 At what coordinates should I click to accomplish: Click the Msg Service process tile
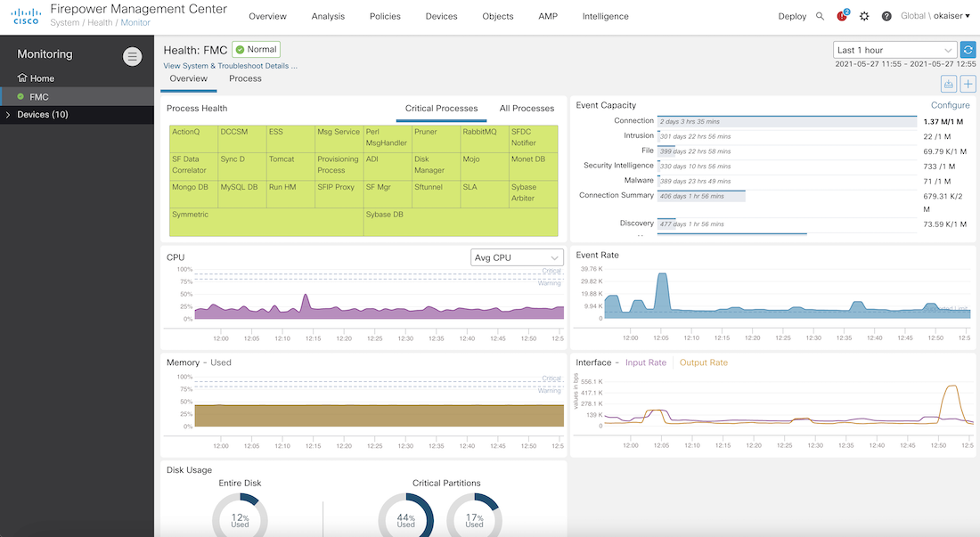click(x=339, y=139)
